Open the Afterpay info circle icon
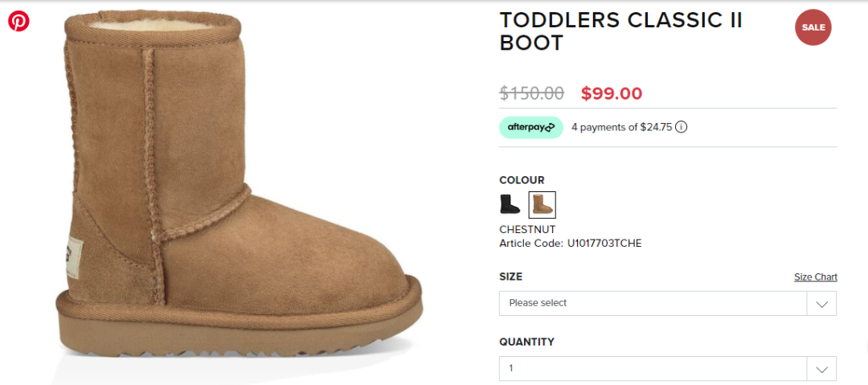The height and width of the screenshot is (385, 868). click(682, 128)
